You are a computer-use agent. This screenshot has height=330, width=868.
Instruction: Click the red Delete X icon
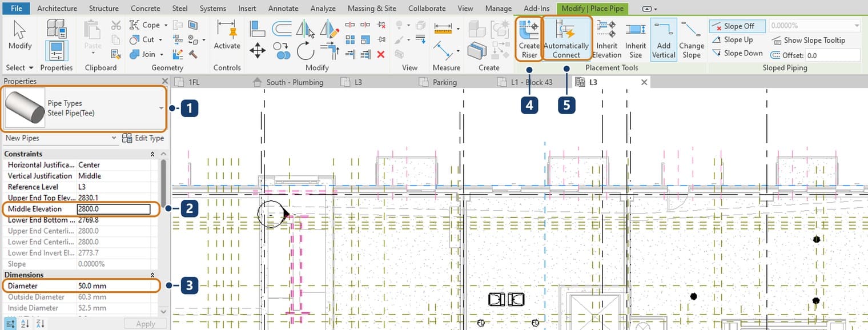pos(381,54)
